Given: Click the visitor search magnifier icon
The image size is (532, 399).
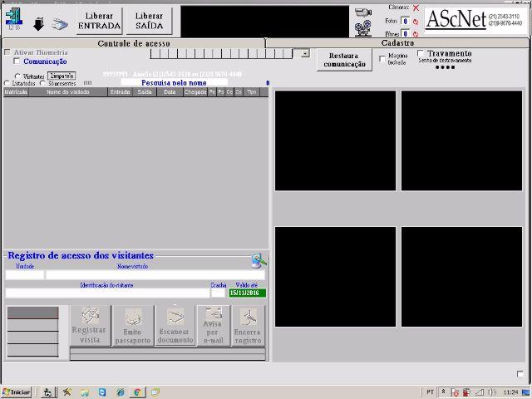Looking at the screenshot, I should (x=259, y=261).
